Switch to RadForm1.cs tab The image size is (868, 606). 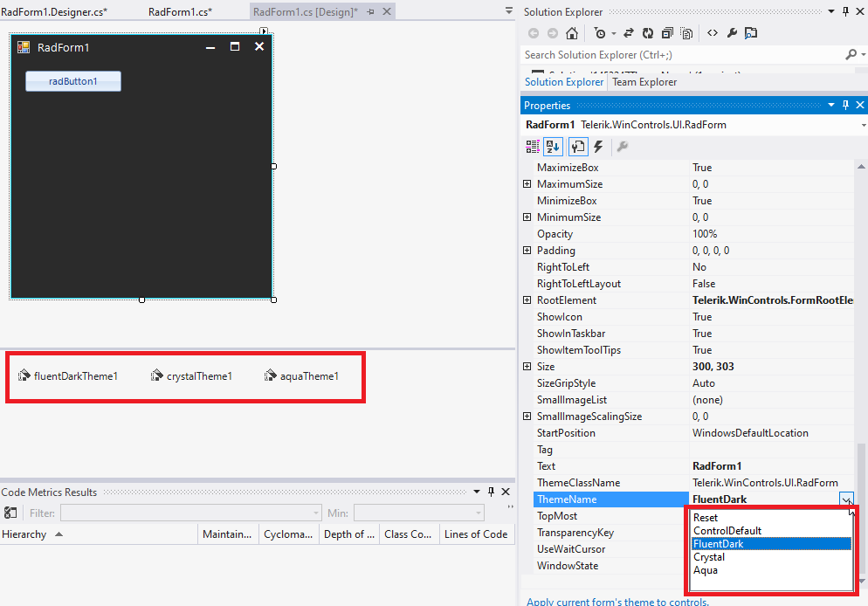pos(181,11)
